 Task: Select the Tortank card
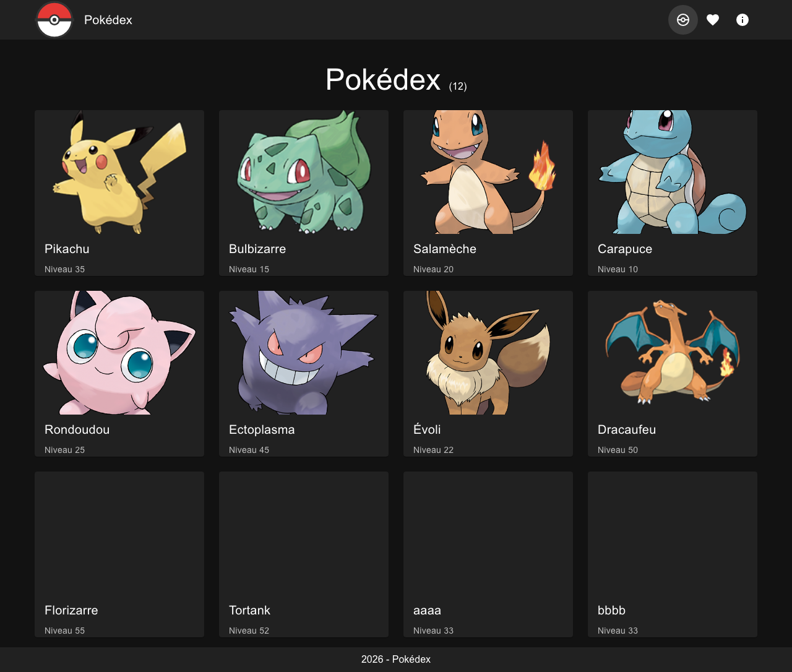(x=304, y=554)
